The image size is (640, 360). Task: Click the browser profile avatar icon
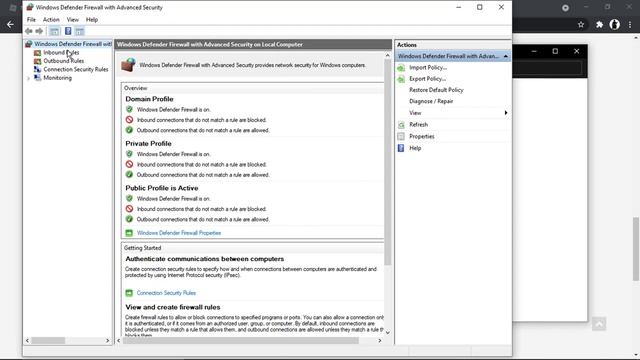(x=615, y=24)
